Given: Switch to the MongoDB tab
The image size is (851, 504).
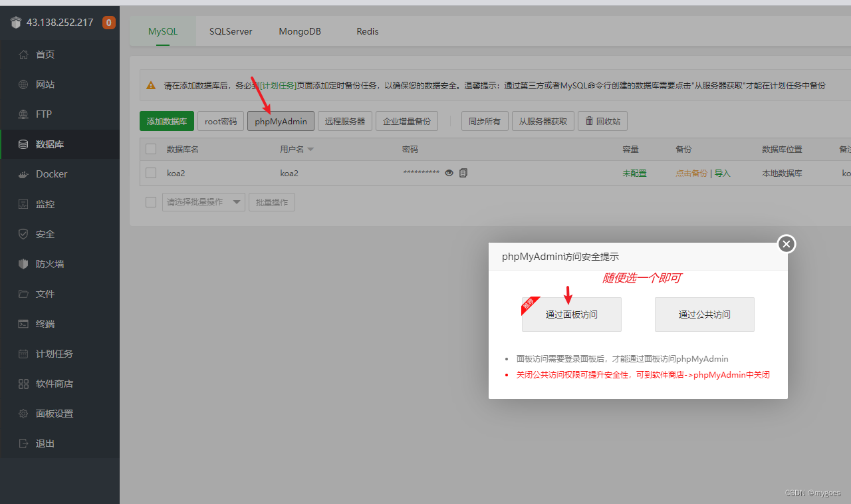Looking at the screenshot, I should 299,31.
